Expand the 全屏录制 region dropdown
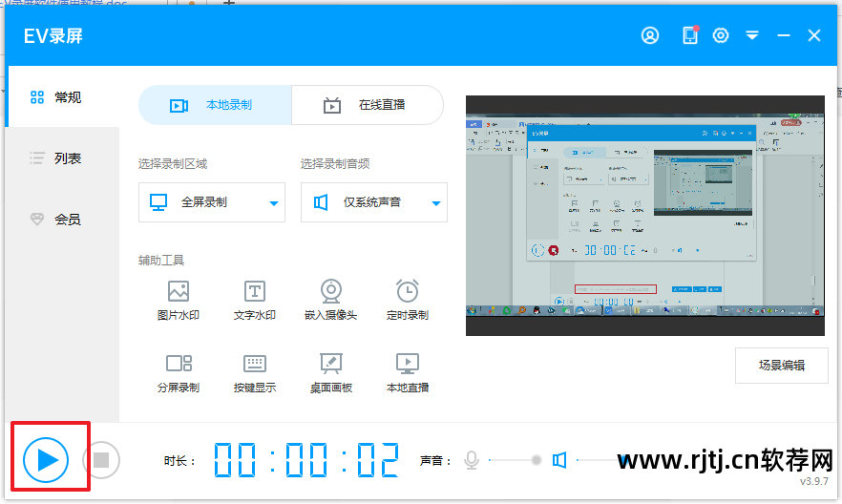The width and height of the screenshot is (842, 504). pyautogui.click(x=212, y=202)
